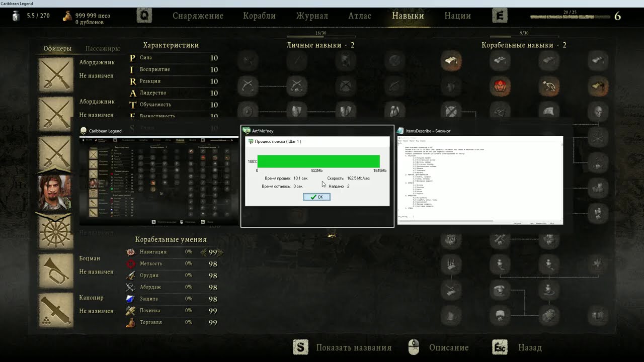Click the green search progress bar
Screen dimensions: 644x362
[318, 161]
